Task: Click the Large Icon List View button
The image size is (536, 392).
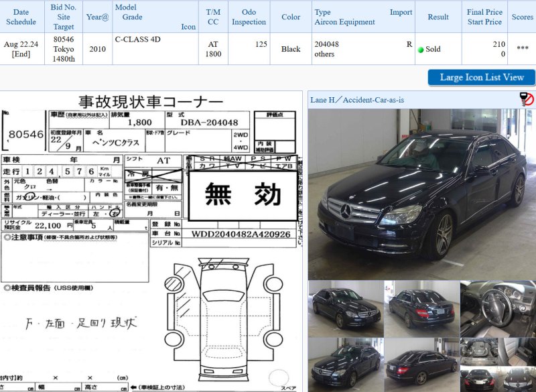Action: [x=481, y=77]
